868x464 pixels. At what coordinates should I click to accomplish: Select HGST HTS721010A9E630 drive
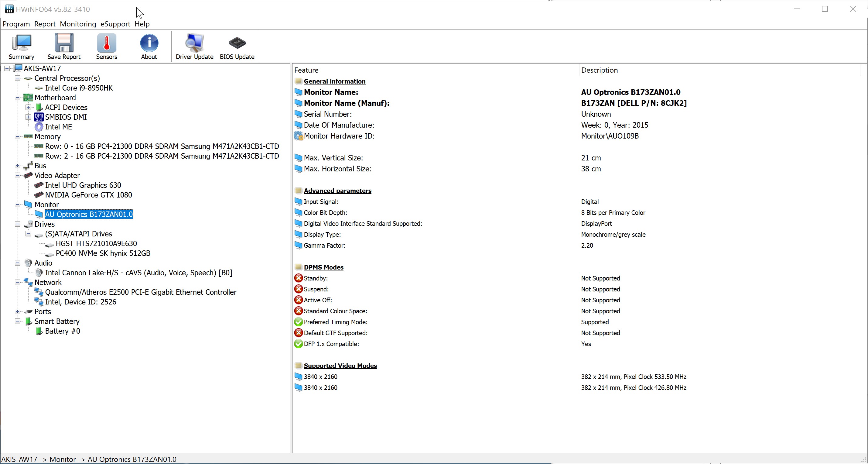click(x=96, y=243)
